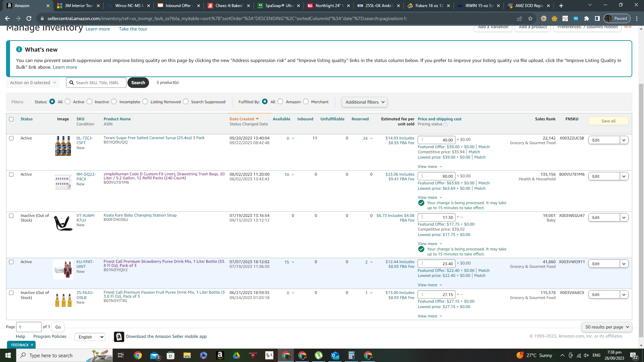Open the Koala Kare Baby Changing Station Strap link
Screen dimensions: 644x362
[x=140, y=215]
